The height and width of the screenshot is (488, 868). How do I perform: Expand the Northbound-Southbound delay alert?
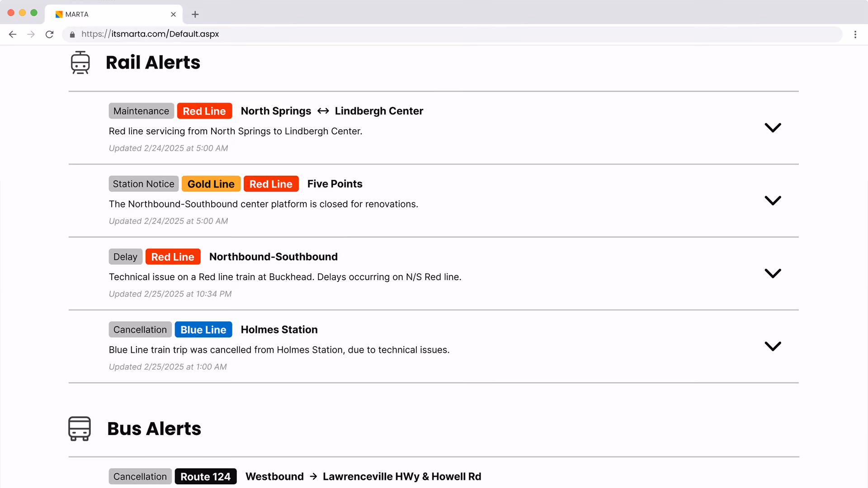[773, 273]
